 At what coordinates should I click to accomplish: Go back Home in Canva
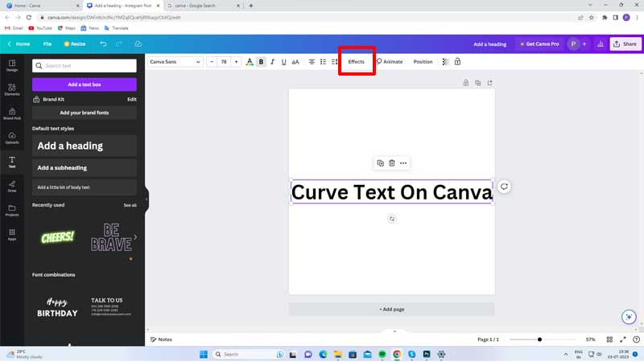click(x=19, y=44)
